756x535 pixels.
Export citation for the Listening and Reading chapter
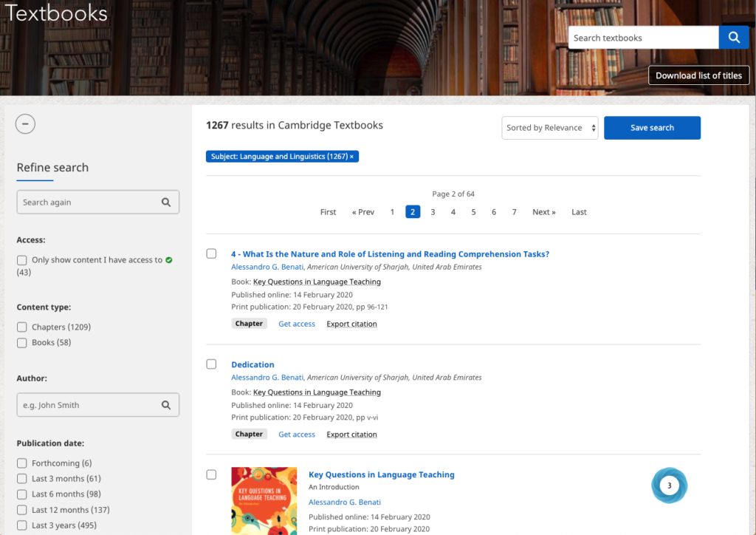(351, 324)
